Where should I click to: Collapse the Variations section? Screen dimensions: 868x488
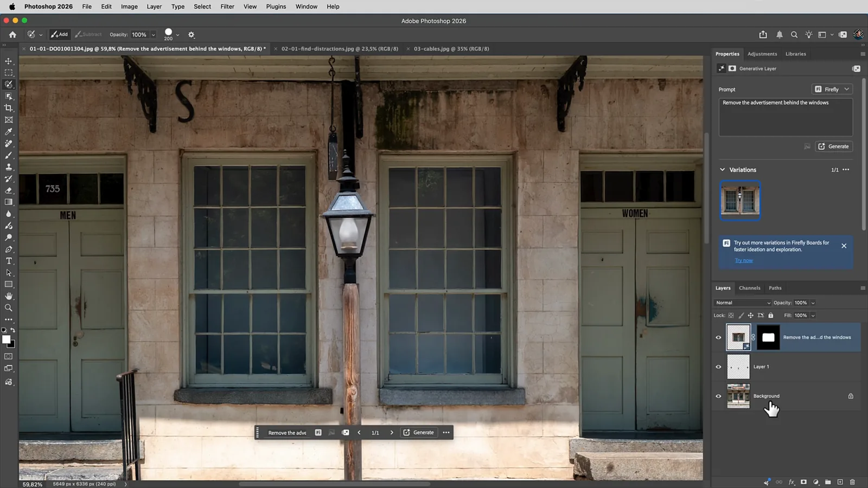coord(723,170)
